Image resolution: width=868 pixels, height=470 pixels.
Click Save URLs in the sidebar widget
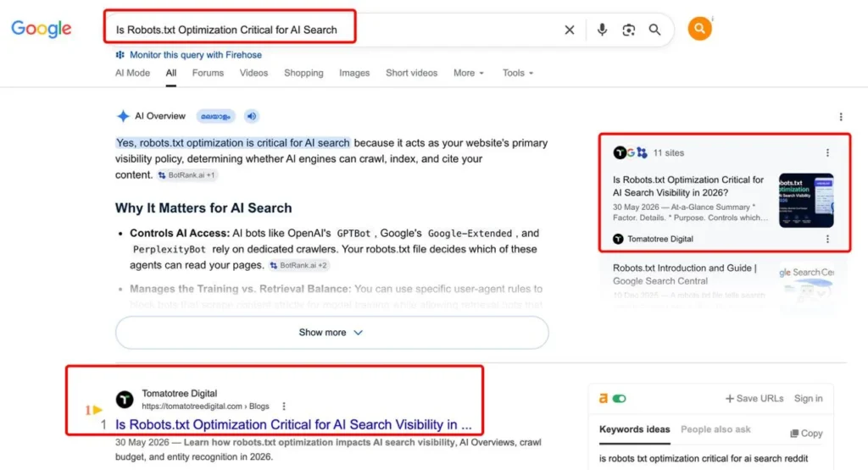click(x=754, y=399)
